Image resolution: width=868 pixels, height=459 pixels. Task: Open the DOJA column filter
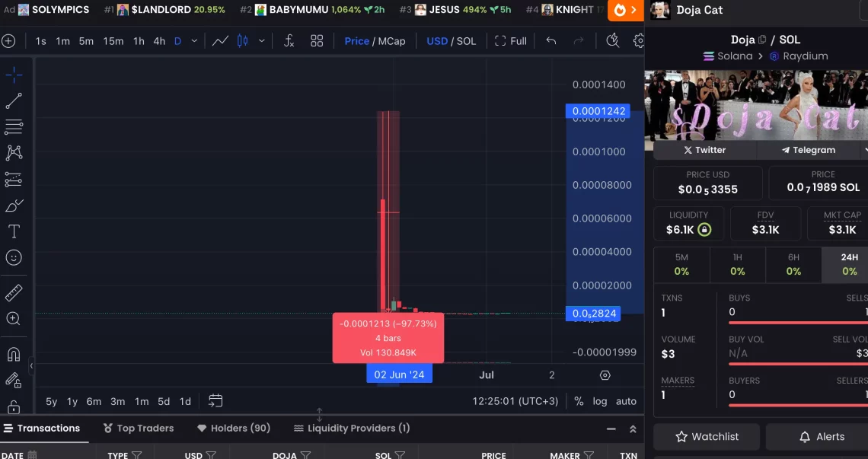pos(305,455)
